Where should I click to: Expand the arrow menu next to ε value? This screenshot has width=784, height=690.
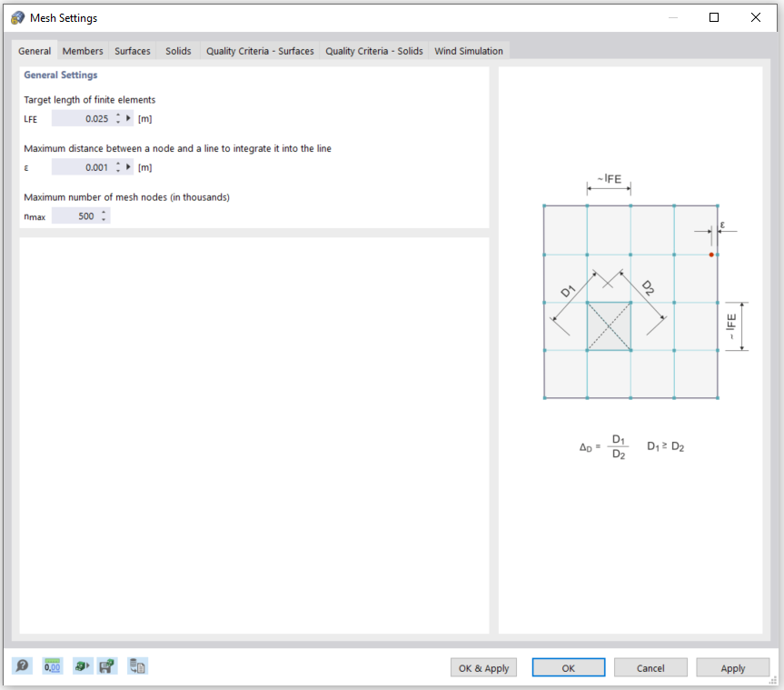128,167
